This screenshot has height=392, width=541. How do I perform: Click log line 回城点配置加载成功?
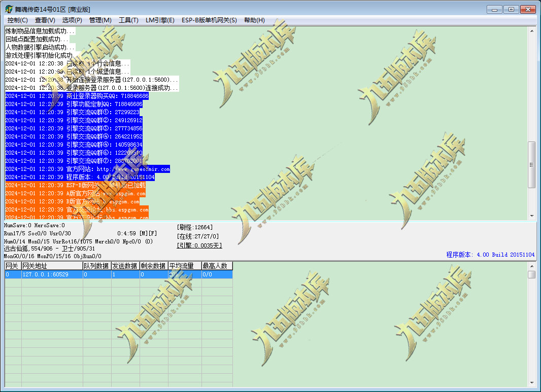tap(37, 40)
